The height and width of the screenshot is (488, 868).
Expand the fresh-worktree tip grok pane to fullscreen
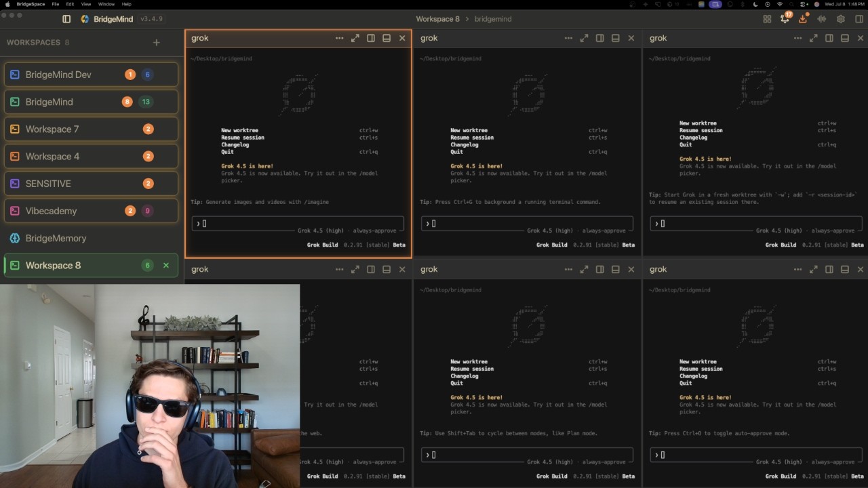(x=813, y=38)
